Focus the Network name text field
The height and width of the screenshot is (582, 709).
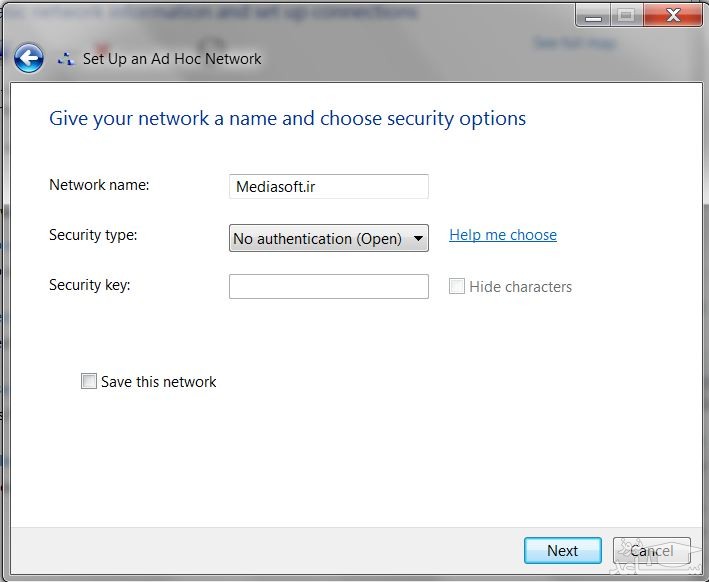(328, 186)
